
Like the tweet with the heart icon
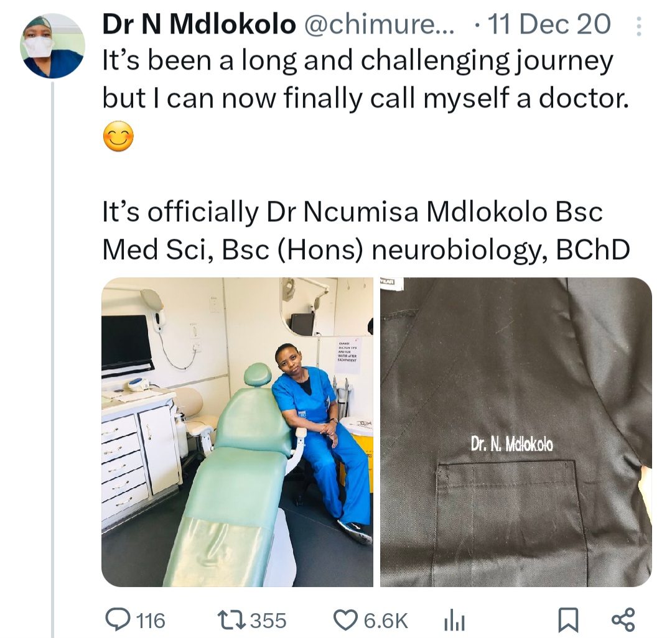(x=343, y=619)
